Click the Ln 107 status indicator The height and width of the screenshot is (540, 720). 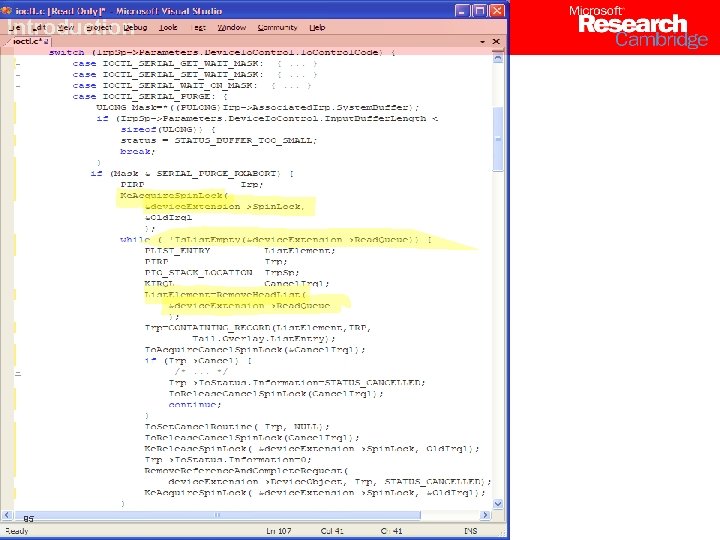click(279, 531)
